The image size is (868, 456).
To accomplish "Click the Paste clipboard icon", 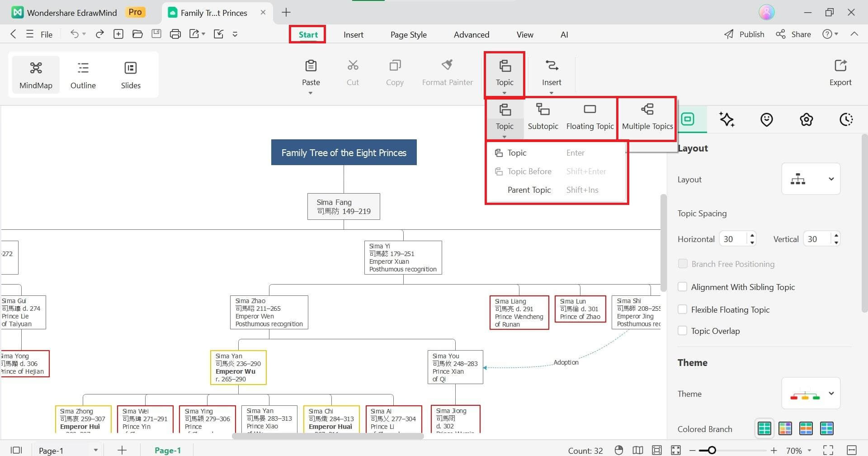I will pyautogui.click(x=311, y=66).
